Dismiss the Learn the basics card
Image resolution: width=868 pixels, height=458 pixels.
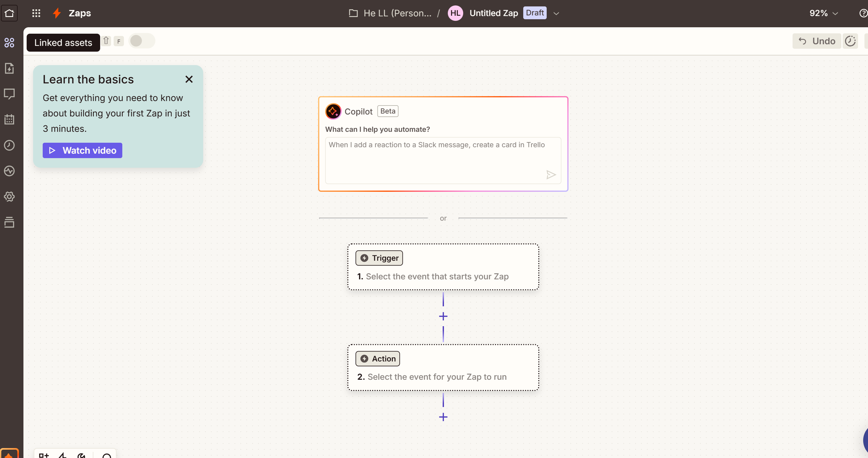point(189,80)
